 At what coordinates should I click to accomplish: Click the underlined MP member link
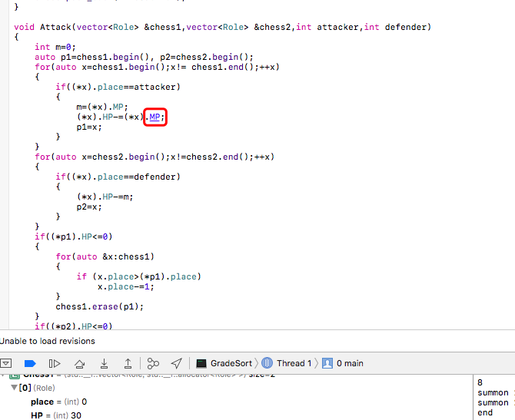click(x=154, y=117)
